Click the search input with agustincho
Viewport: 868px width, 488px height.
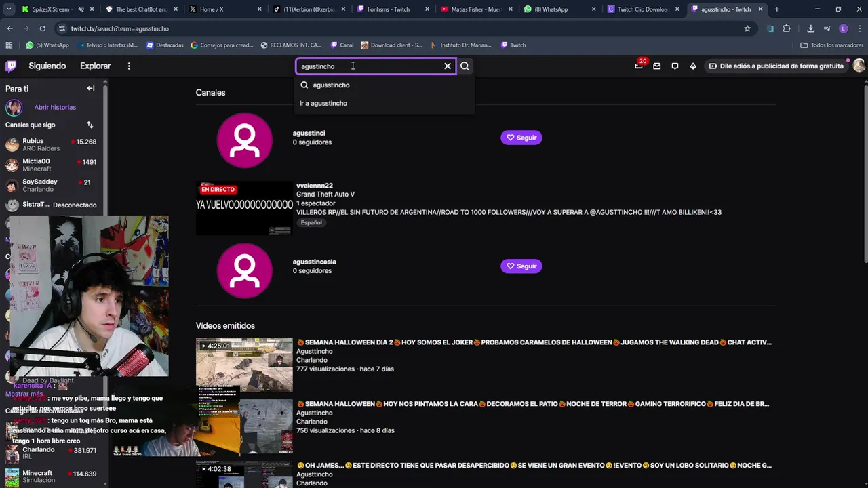370,66
